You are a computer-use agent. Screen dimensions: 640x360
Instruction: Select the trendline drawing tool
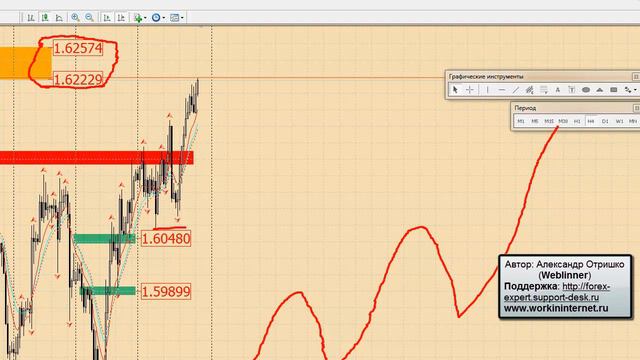[516, 90]
